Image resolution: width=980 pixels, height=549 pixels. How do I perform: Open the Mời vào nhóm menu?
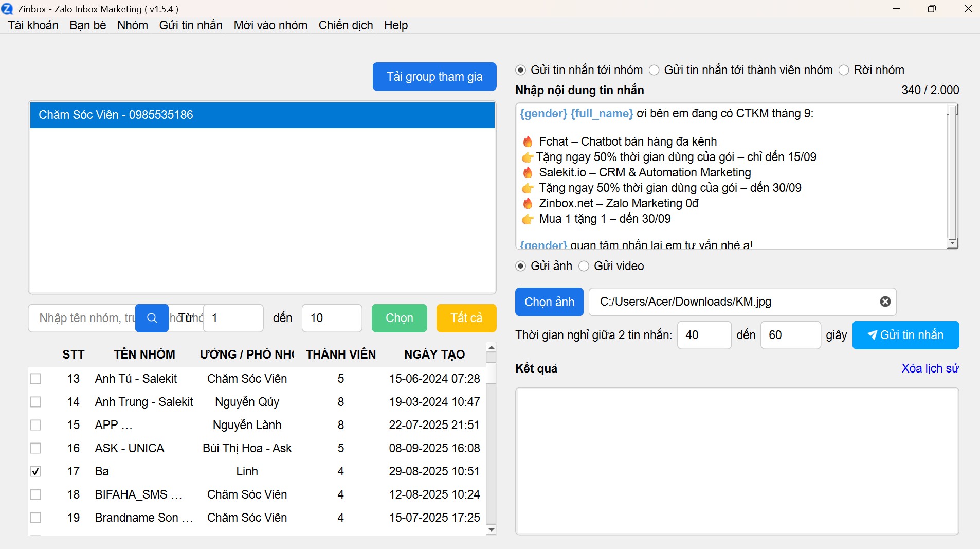tap(270, 25)
